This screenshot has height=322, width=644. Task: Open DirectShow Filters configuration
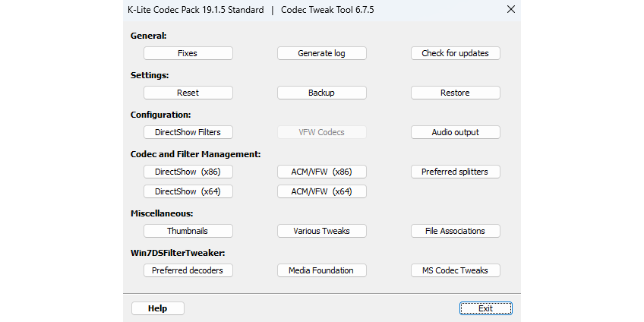click(x=188, y=132)
